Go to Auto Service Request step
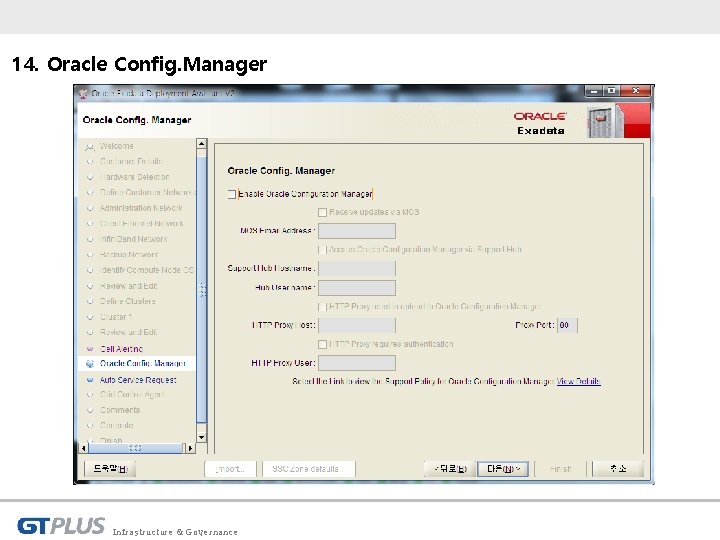Image resolution: width=720 pixels, height=540 pixels. click(138, 380)
